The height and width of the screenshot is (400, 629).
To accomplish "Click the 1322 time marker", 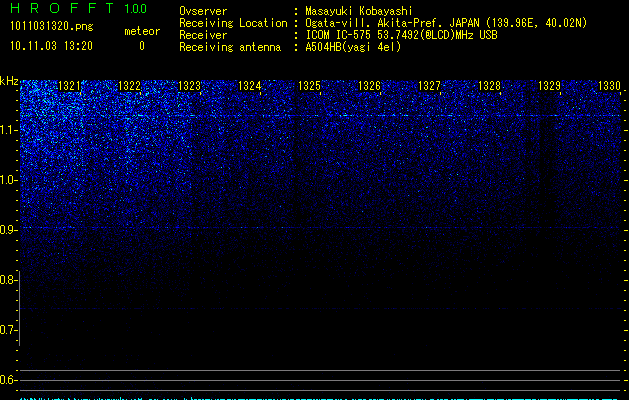I will coord(129,86).
